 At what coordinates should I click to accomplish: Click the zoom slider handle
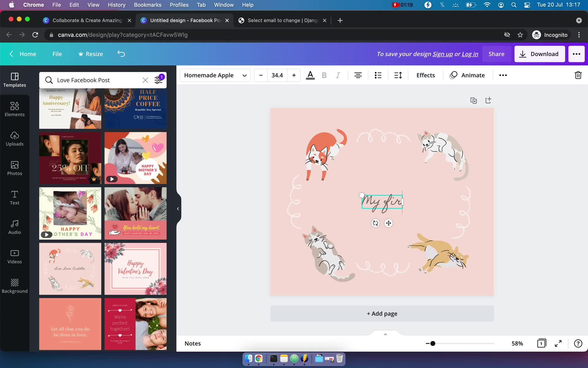[432, 343]
